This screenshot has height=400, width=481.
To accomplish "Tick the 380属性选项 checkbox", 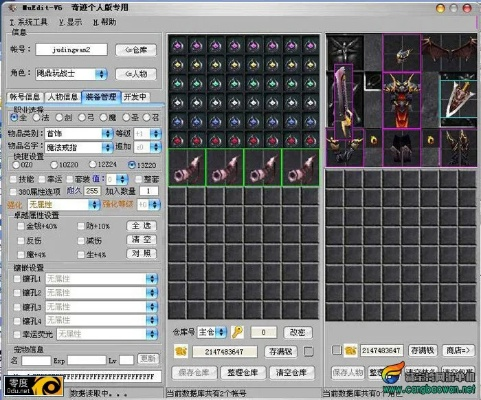I will [x=13, y=192].
